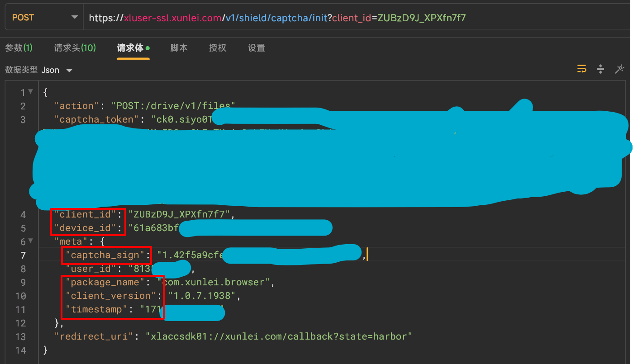Open the Json data type dropdown
The height and width of the screenshot is (364, 633).
pyautogui.click(x=57, y=70)
